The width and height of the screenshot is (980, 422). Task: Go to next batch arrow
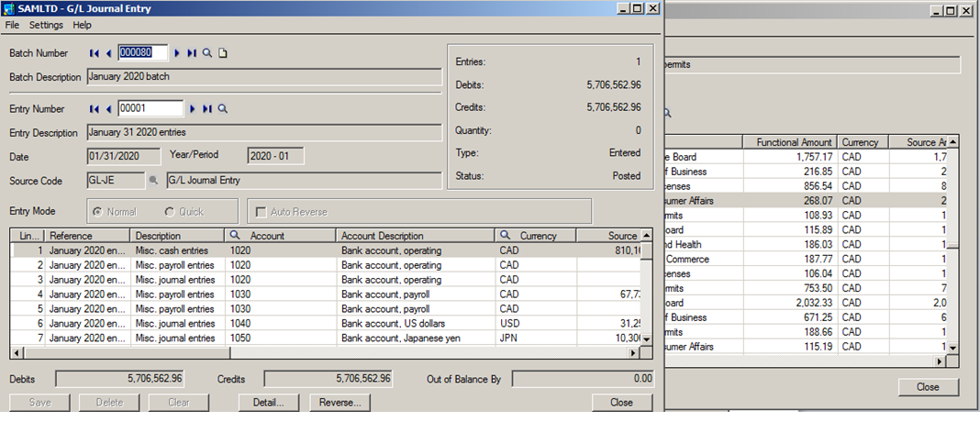point(177,53)
